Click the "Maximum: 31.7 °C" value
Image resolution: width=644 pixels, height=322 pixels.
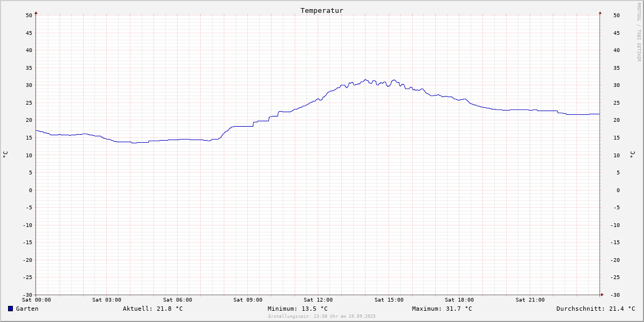click(442, 309)
